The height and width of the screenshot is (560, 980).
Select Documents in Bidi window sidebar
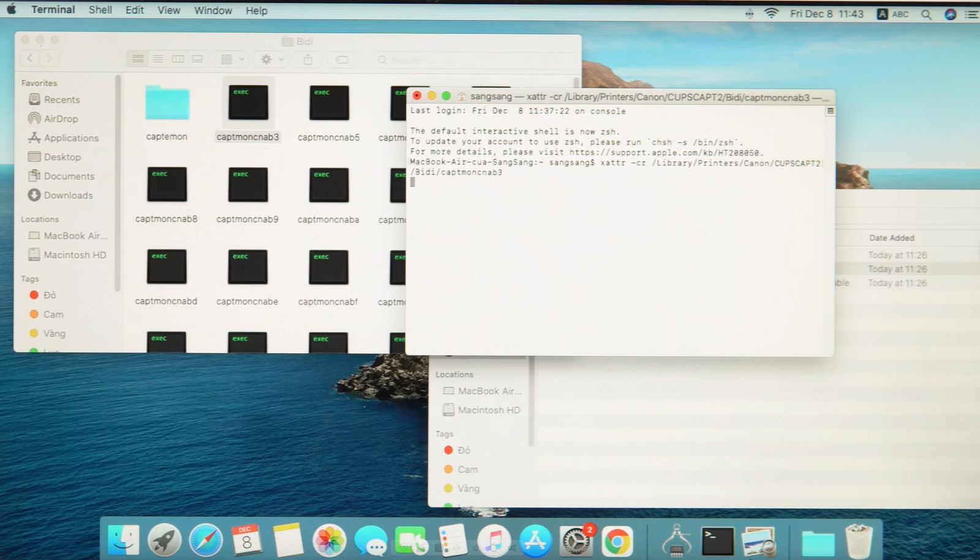(61, 176)
